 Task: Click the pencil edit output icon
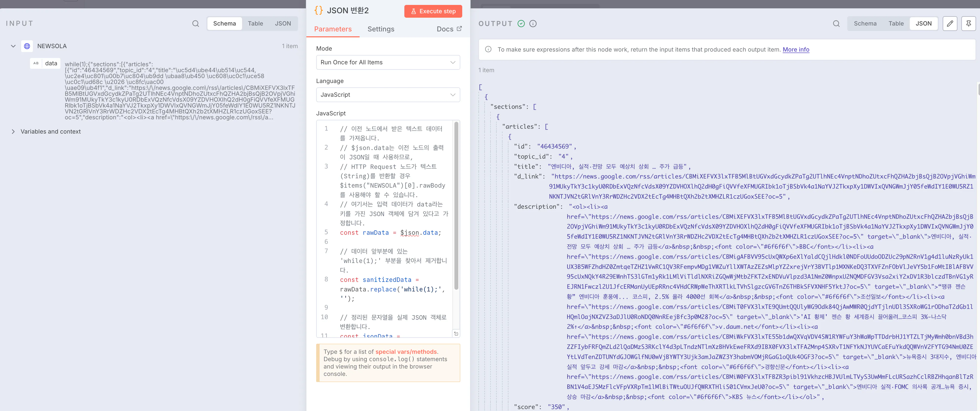(x=950, y=24)
